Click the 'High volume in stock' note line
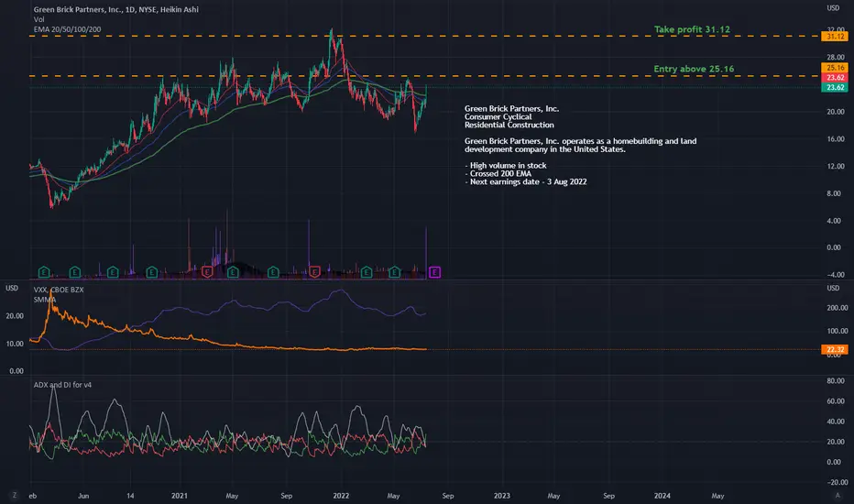 (x=506, y=166)
